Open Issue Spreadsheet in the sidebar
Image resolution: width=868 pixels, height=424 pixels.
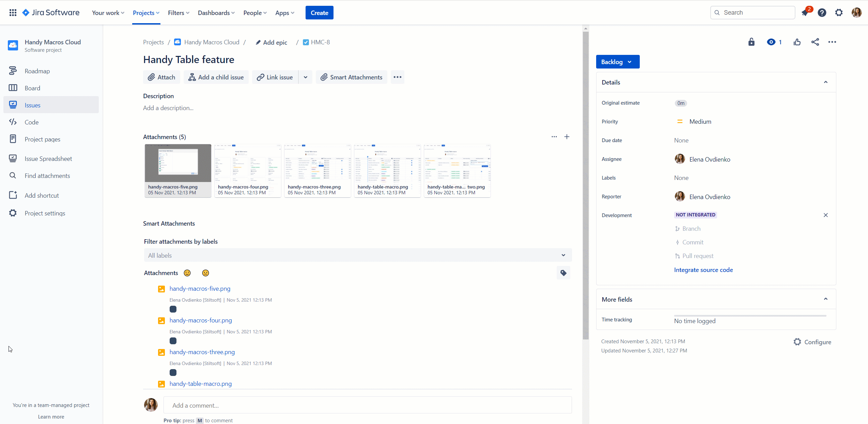[x=51, y=158]
